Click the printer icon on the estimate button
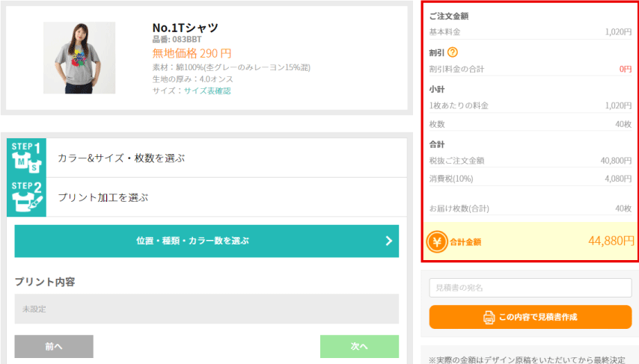 click(x=489, y=317)
